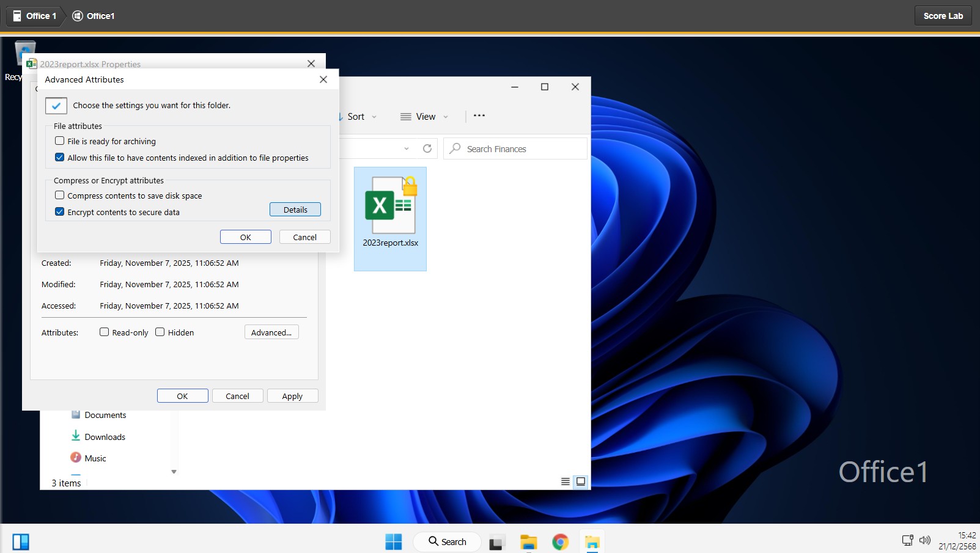Switch to large thumbnails view icon

(581, 482)
